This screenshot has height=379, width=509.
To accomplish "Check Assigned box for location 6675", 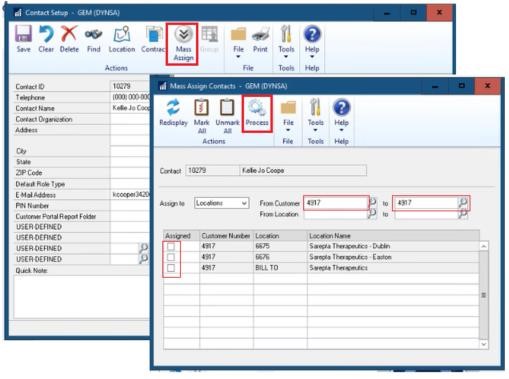I will [171, 246].
